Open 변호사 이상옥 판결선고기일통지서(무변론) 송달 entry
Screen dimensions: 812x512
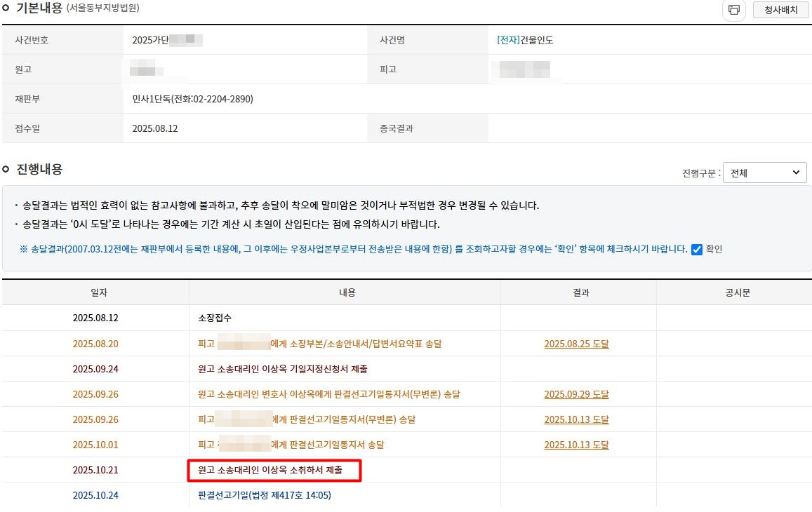pos(328,394)
